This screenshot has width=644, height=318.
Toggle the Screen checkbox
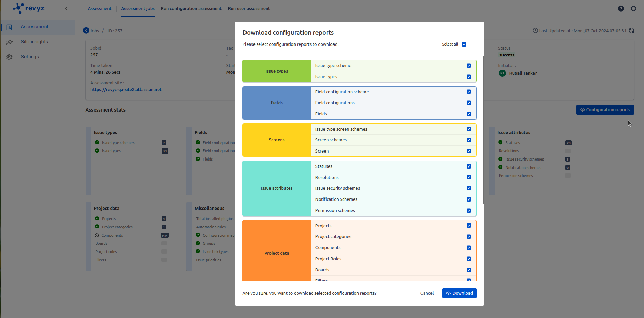tap(469, 151)
